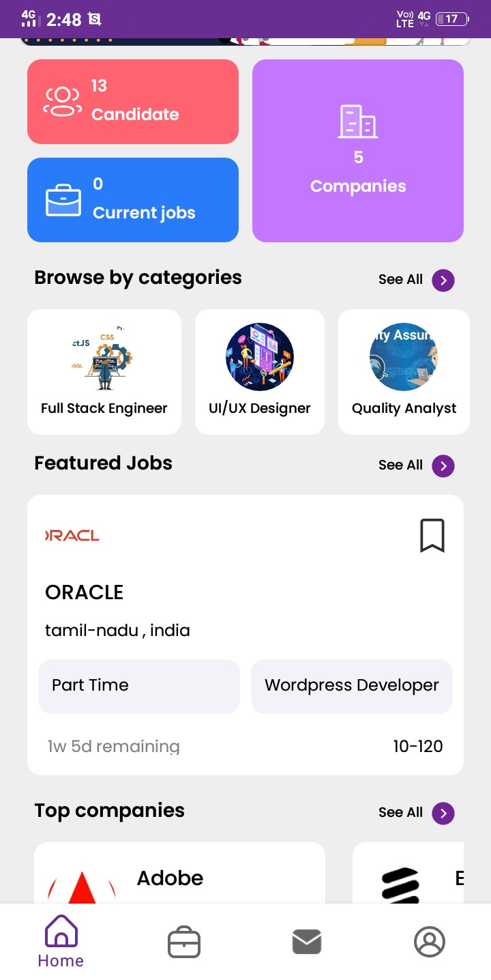This screenshot has height=980, width=491.
Task: Expand all categories with arrow button
Action: [443, 280]
